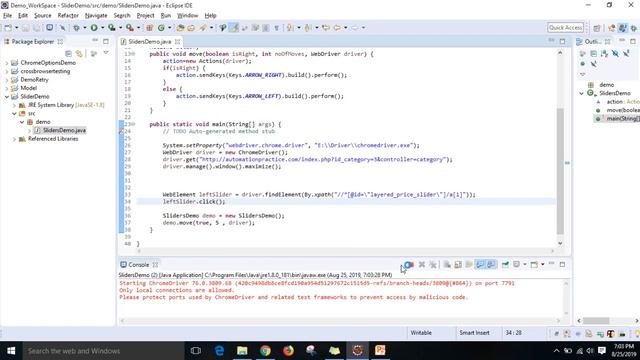Image resolution: width=640 pixels, height=360 pixels.
Task: Click the Coverage launch icon
Action: pos(111,28)
